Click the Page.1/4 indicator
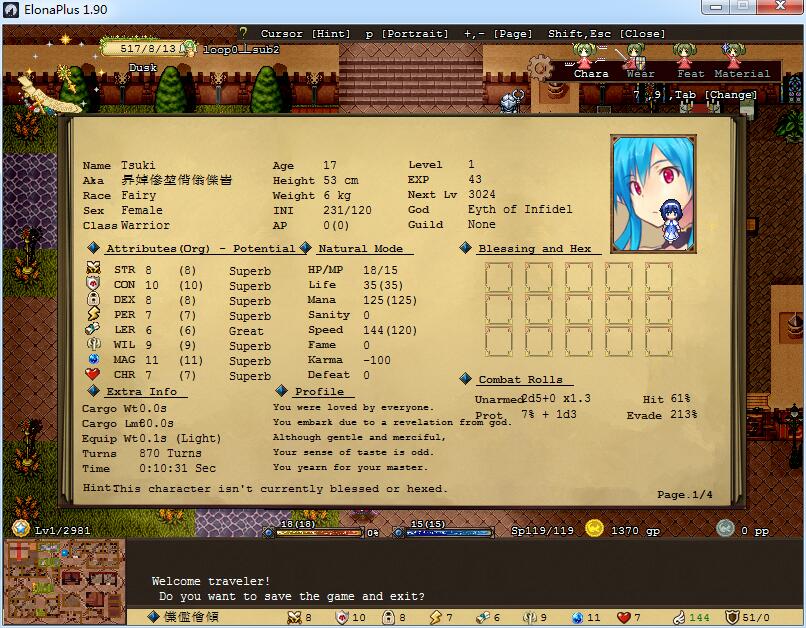This screenshot has width=806, height=628. (684, 495)
